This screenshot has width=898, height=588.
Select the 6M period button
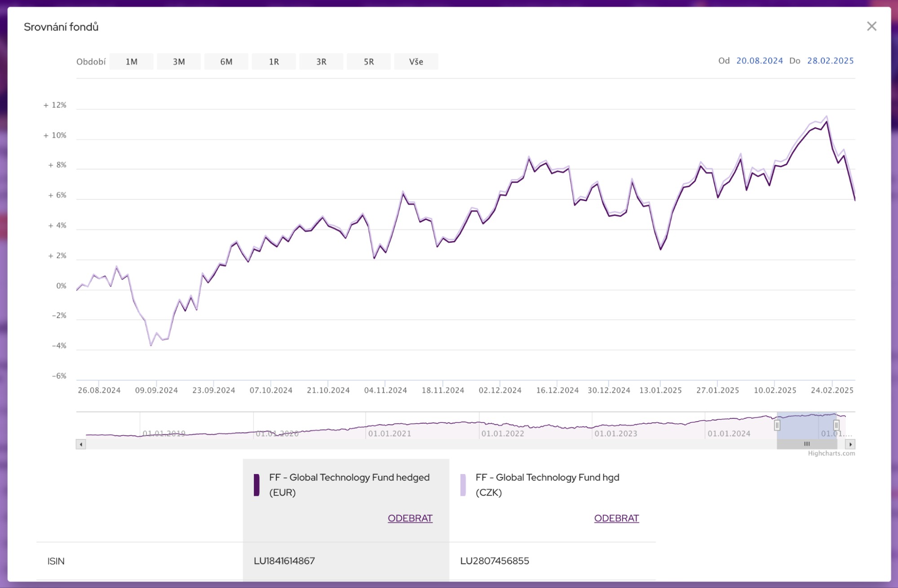coord(226,61)
